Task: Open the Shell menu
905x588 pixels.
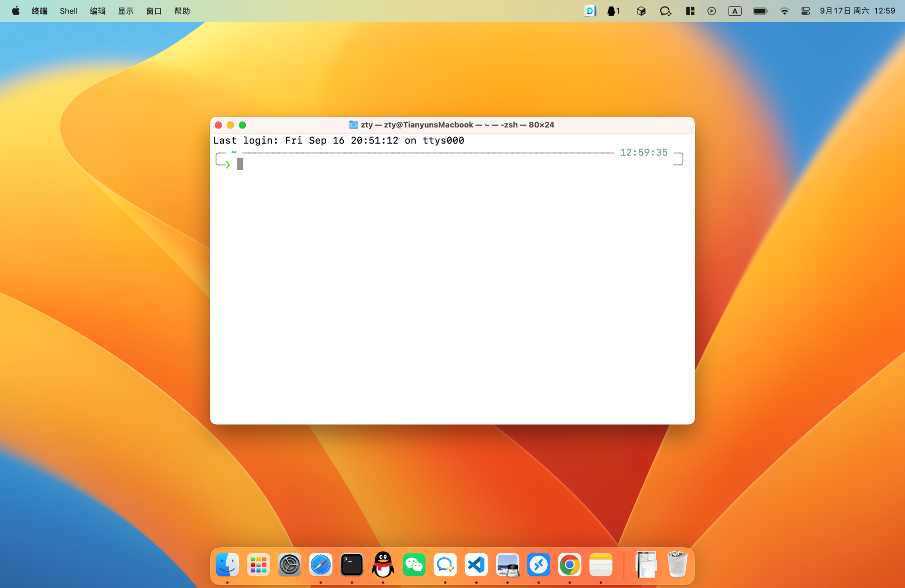Action: pos(69,11)
